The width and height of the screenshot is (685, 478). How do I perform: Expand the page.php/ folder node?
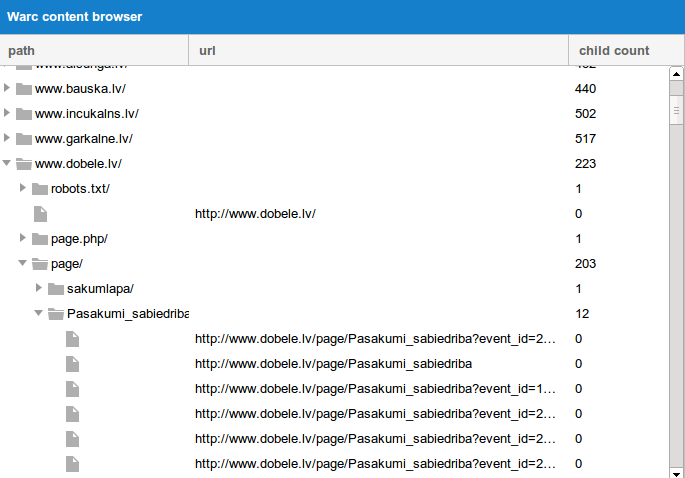[x=23, y=238]
